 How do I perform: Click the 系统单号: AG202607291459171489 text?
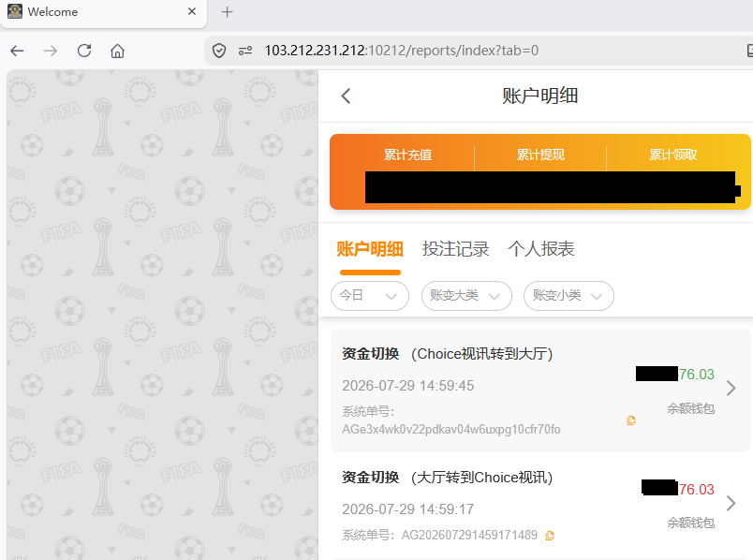(x=439, y=535)
